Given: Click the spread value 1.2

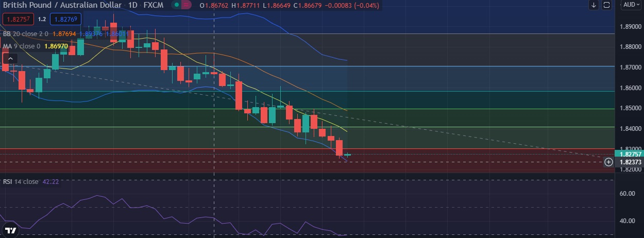Looking at the screenshot, I should tap(42, 19).
